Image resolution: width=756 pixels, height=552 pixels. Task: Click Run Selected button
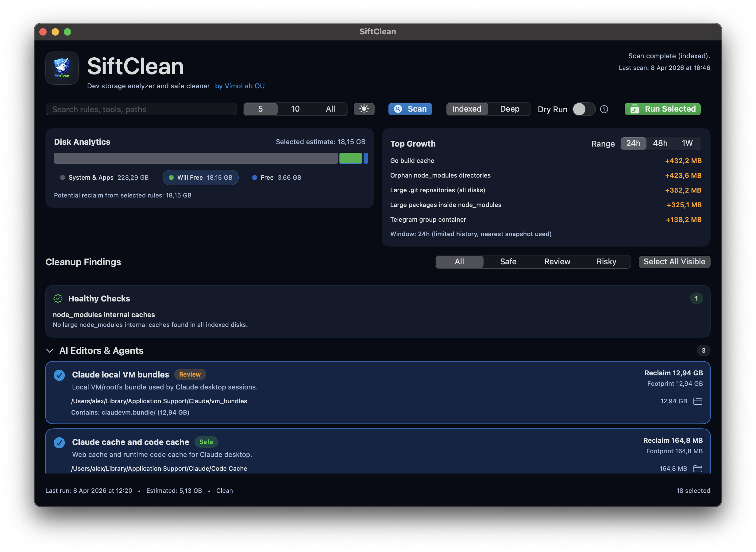[x=663, y=109]
